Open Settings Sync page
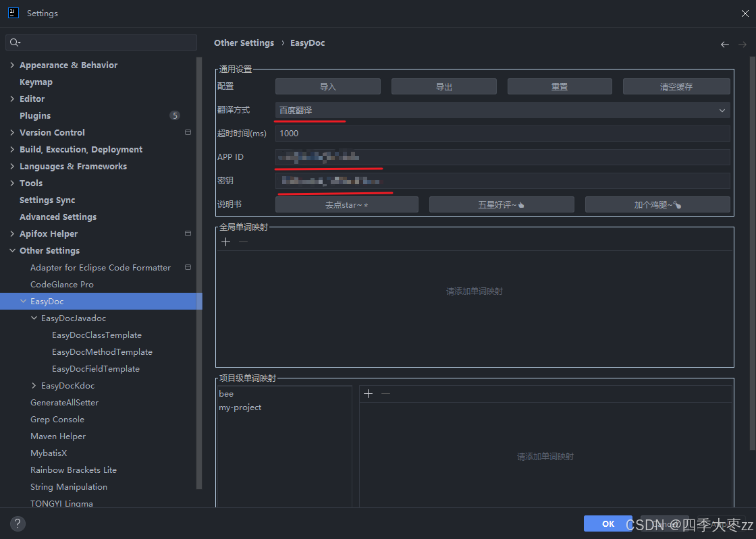756x539 pixels. pyautogui.click(x=47, y=200)
